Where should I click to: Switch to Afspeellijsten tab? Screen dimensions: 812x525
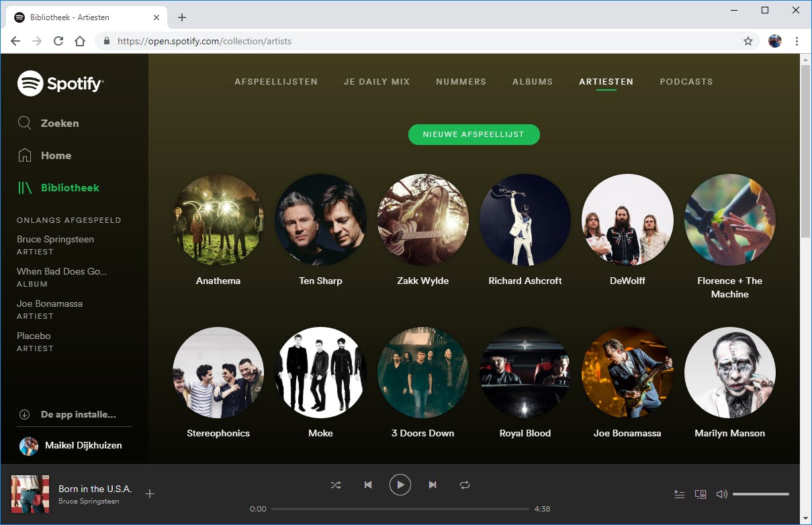276,81
